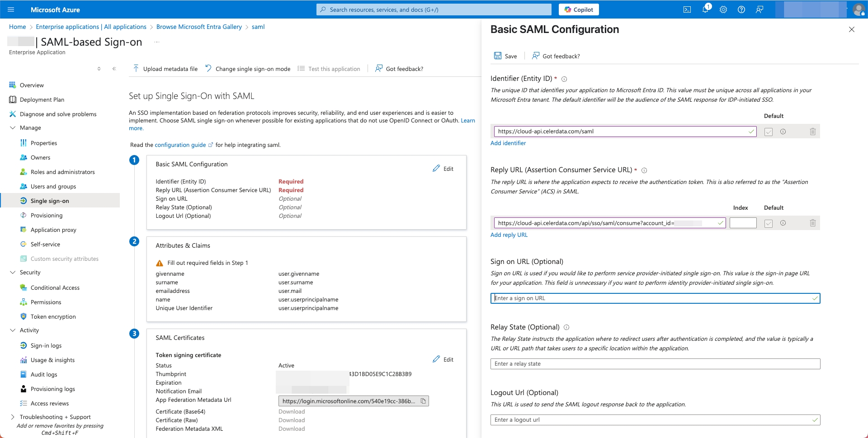This screenshot has height=438, width=868.
Task: Collapse the Manage section
Action: click(x=14, y=127)
